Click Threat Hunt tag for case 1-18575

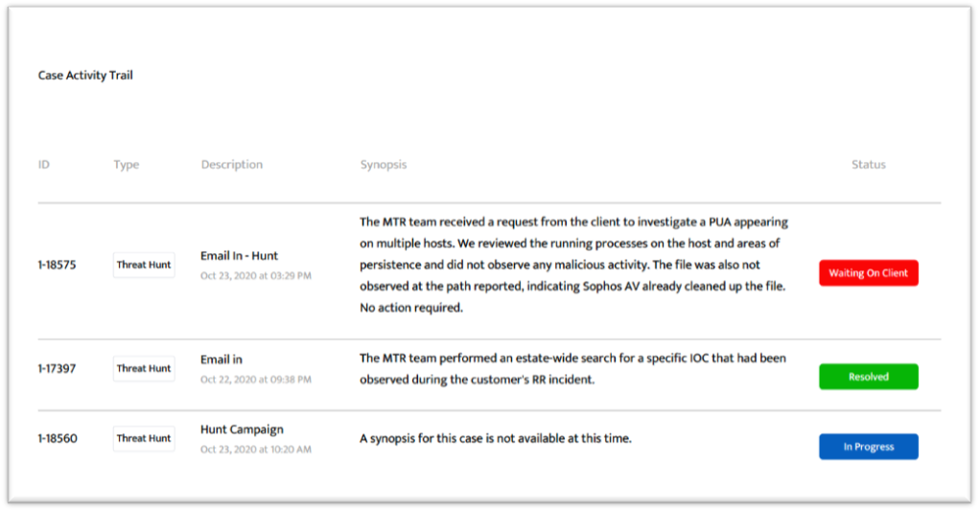coord(144,265)
